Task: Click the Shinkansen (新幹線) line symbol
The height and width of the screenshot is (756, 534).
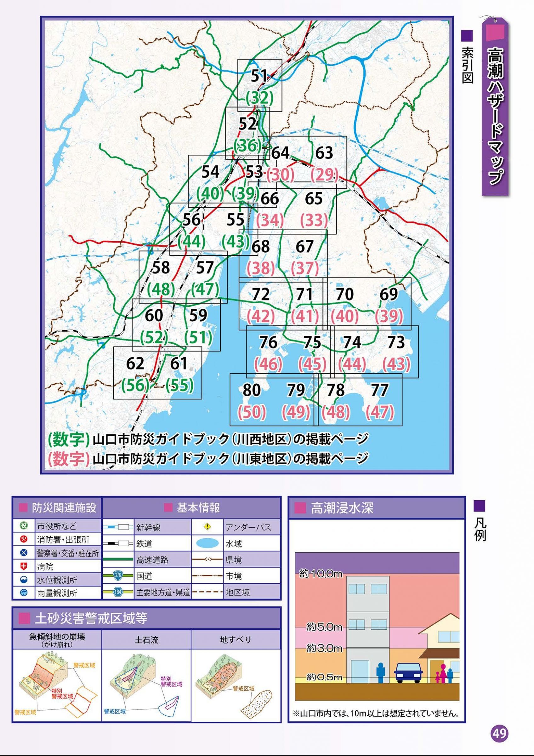Action: (x=118, y=527)
